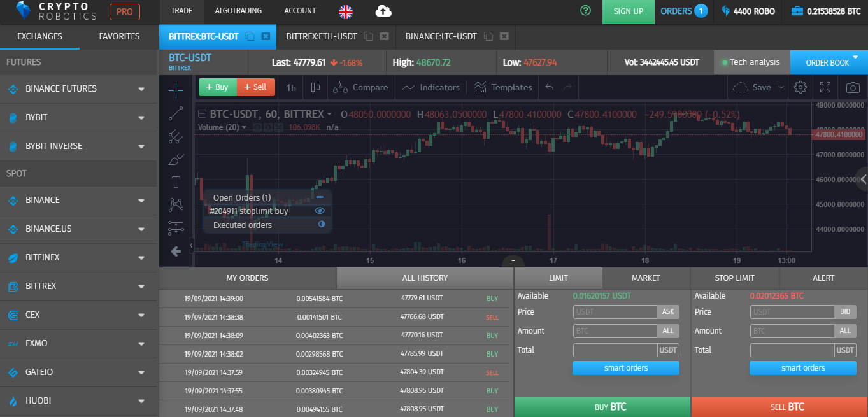Click the red SELL BTC button
Viewport: 868px width, 417px height.
point(779,407)
